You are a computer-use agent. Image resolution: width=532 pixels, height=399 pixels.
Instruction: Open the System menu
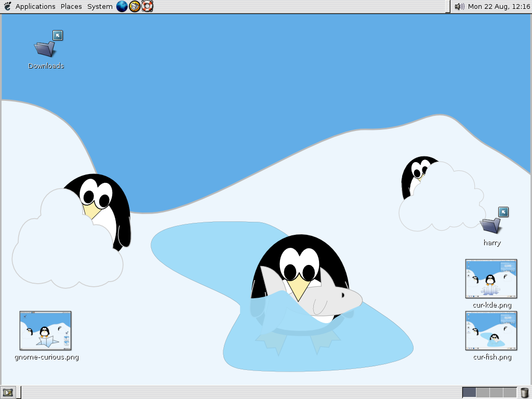100,6
